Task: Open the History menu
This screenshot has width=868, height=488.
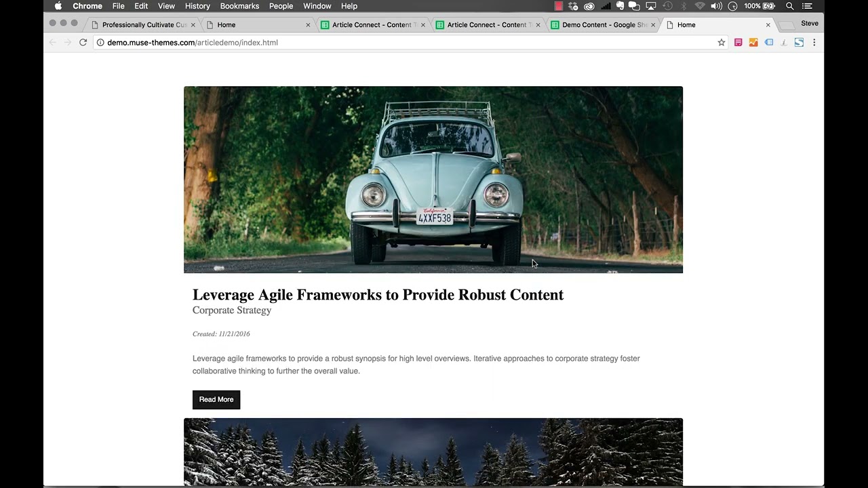Action: click(197, 6)
